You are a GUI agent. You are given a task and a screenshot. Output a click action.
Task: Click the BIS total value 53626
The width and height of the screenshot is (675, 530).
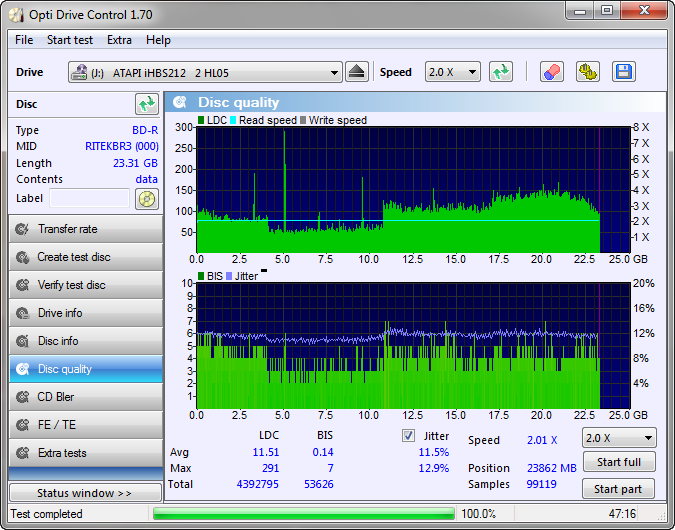319,484
